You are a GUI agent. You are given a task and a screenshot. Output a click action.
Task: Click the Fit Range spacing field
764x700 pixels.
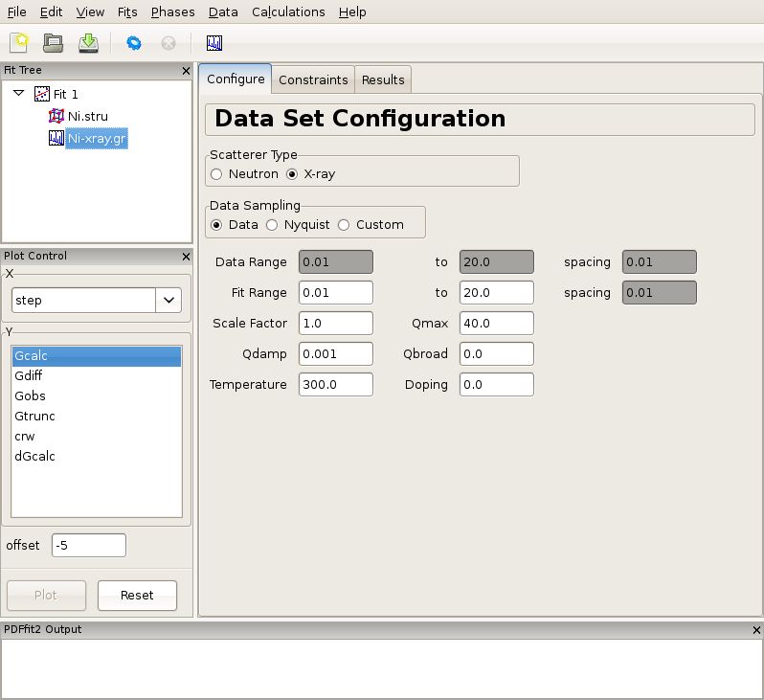click(660, 292)
